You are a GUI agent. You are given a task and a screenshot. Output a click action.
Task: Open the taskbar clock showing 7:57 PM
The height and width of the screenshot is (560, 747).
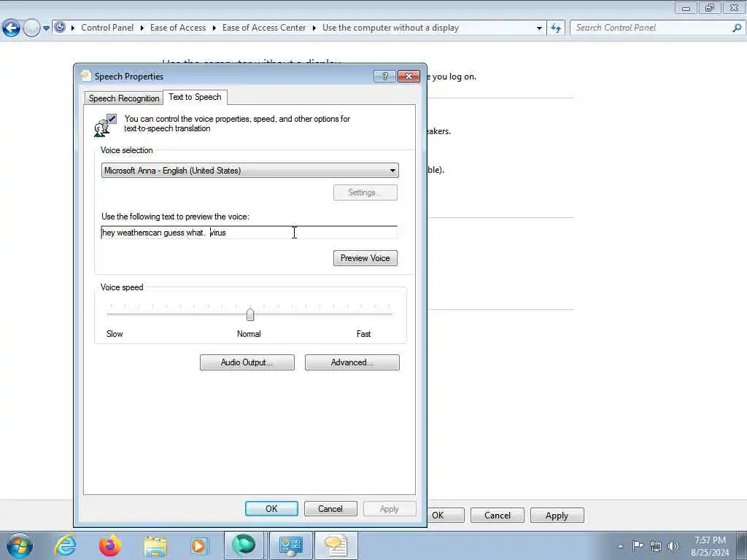coord(710,546)
